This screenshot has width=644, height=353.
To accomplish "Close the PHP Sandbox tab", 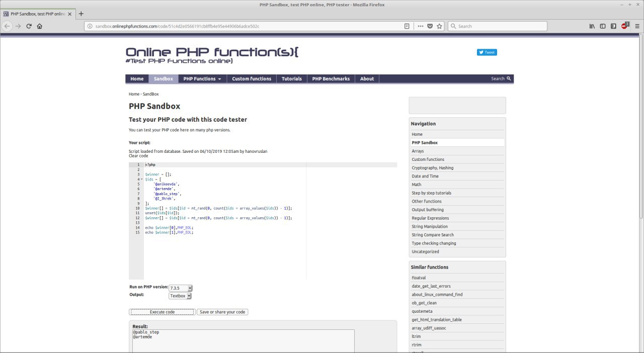I will click(x=70, y=14).
